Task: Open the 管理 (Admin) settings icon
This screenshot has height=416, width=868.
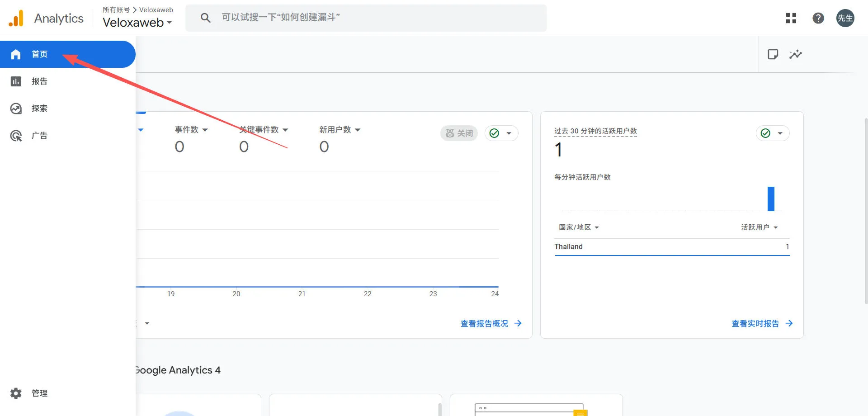Action: [x=16, y=393]
